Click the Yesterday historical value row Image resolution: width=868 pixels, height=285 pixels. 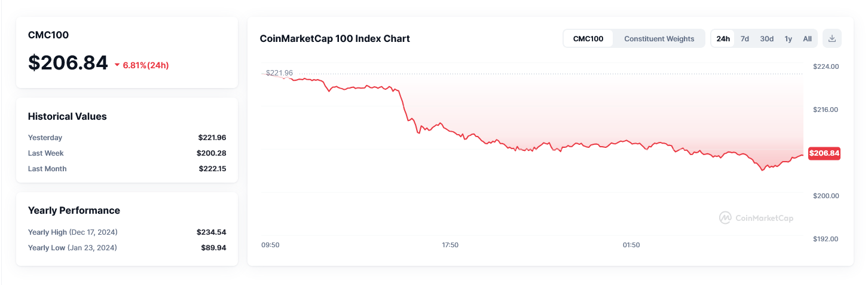127,138
